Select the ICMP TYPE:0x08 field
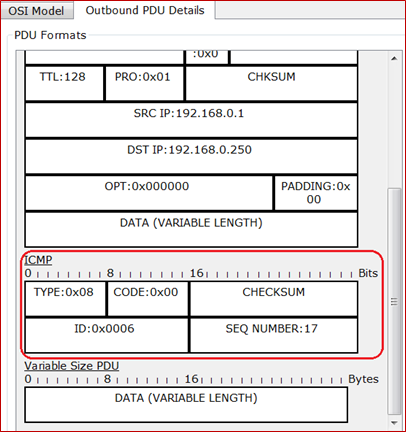This screenshot has width=406, height=432. [x=65, y=299]
